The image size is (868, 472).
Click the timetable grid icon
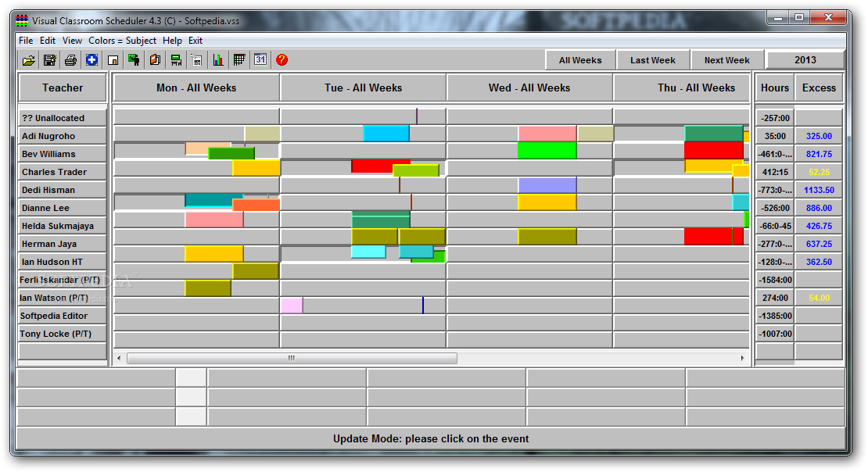pos(239,59)
